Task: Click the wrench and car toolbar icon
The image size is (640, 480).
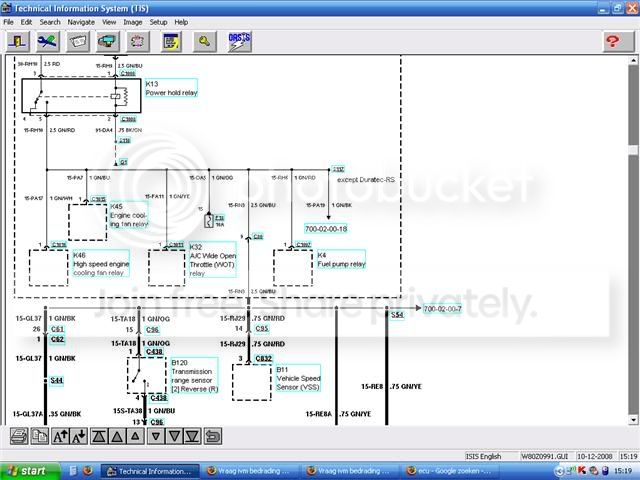Action: click(48, 41)
